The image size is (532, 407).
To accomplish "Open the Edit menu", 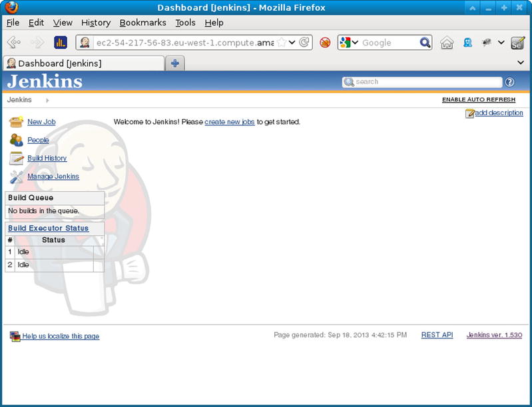I will click(x=36, y=23).
